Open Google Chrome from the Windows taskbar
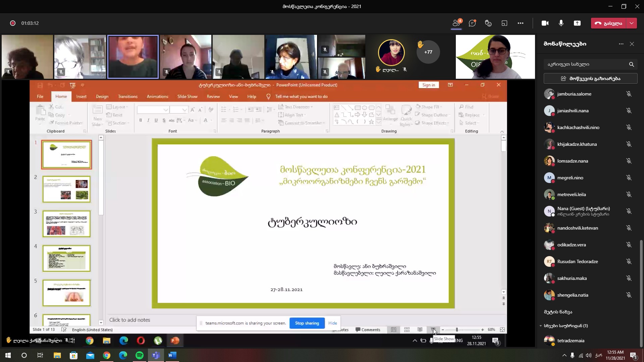This screenshot has height=362, width=644. (x=107, y=355)
